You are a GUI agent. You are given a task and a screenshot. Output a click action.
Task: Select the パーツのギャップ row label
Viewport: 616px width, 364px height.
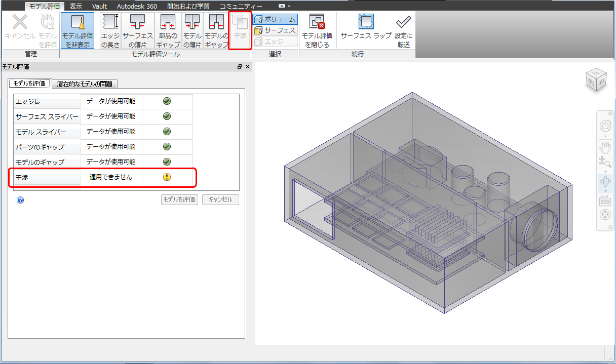(47, 147)
